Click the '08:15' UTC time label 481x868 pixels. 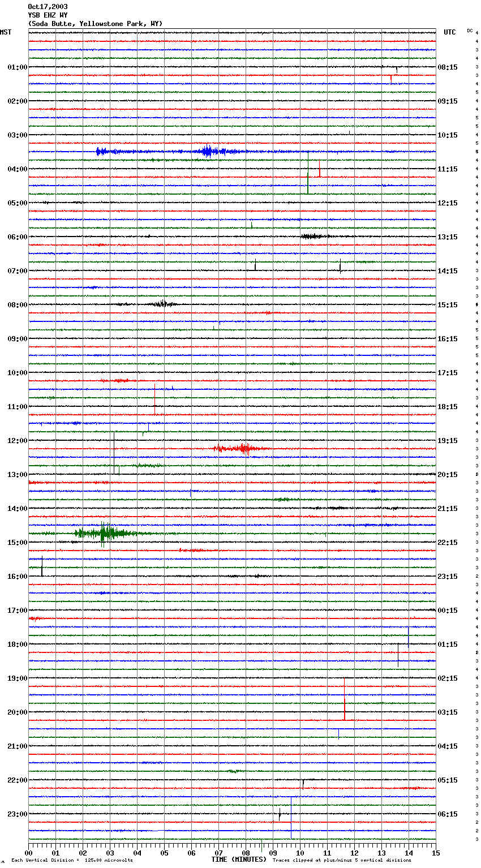coord(448,67)
